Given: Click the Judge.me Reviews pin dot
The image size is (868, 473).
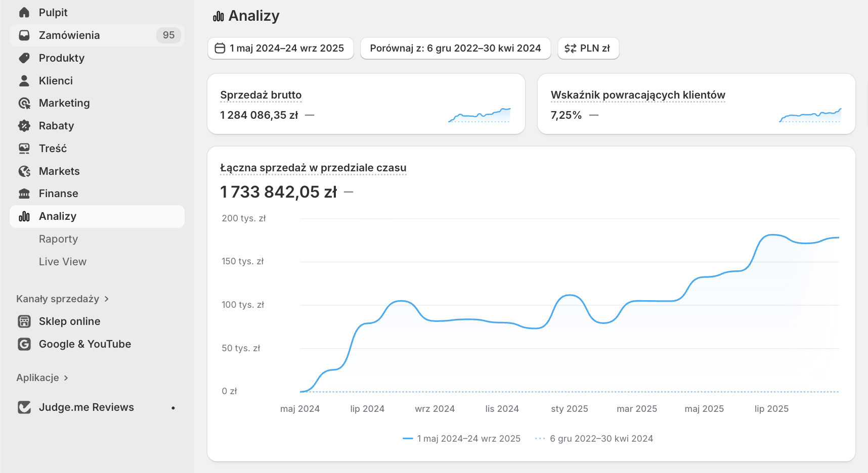Looking at the screenshot, I should [x=173, y=408].
